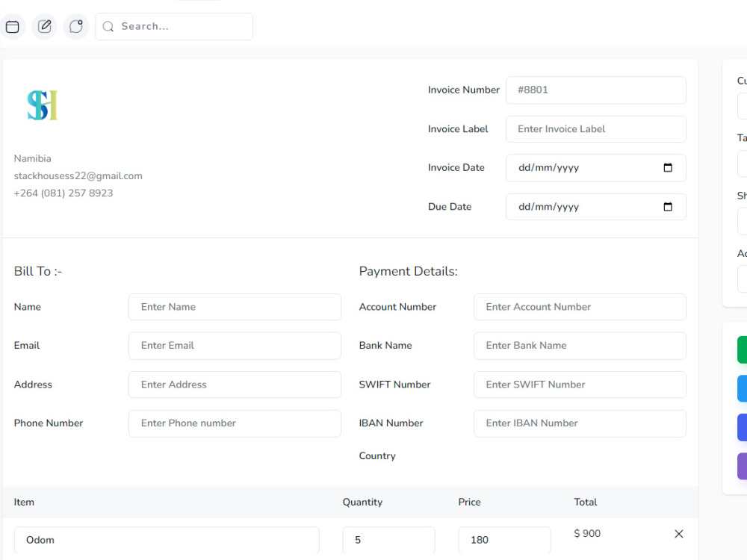Image resolution: width=747 pixels, height=560 pixels.
Task: Click the Invoice Number field #8801
Action: tap(595, 90)
